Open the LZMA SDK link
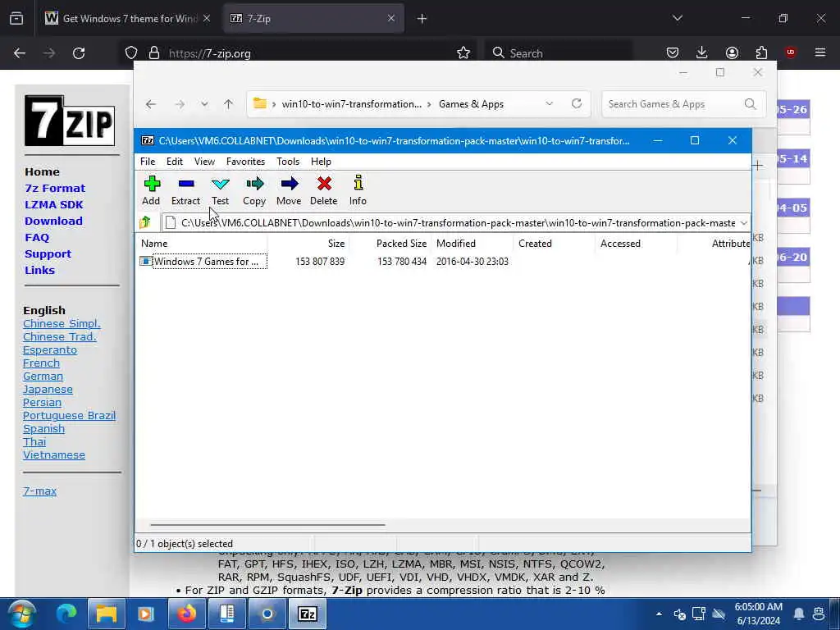 [x=53, y=204]
